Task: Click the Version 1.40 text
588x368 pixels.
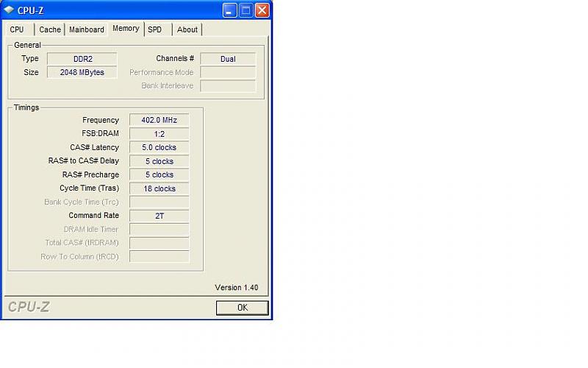Action: 237,287
